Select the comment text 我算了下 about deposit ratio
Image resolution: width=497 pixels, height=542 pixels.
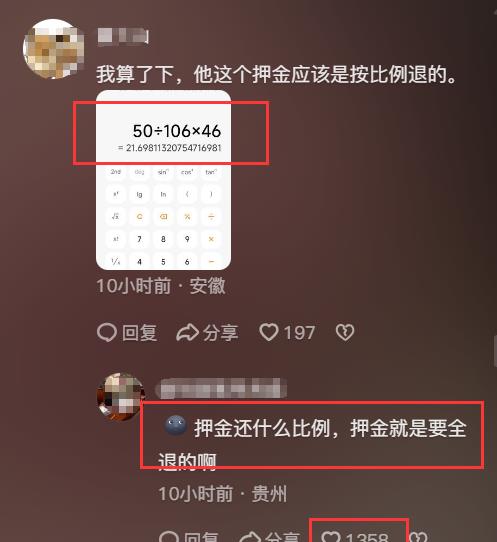tap(276, 74)
